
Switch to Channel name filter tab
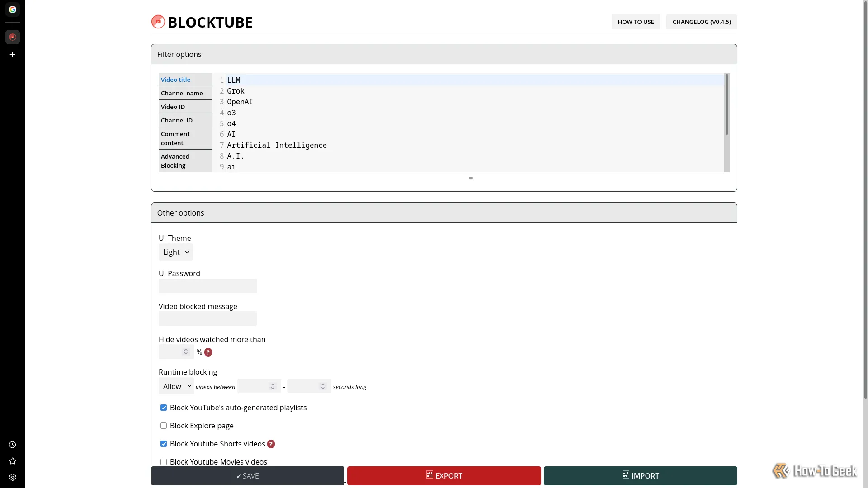(x=185, y=93)
